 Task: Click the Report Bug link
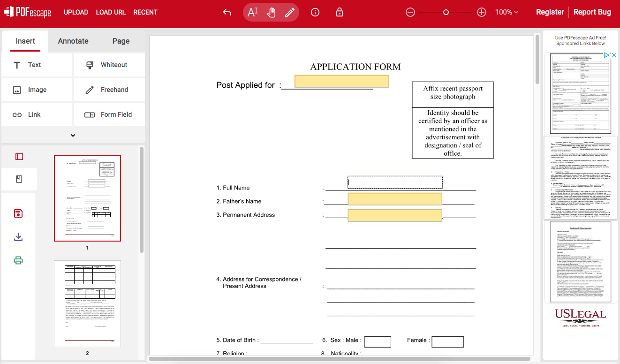(x=592, y=12)
